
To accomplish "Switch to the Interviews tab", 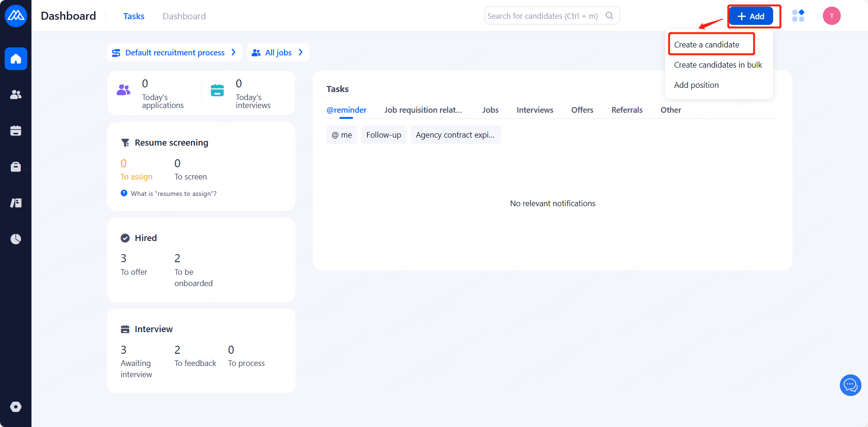I will 535,110.
